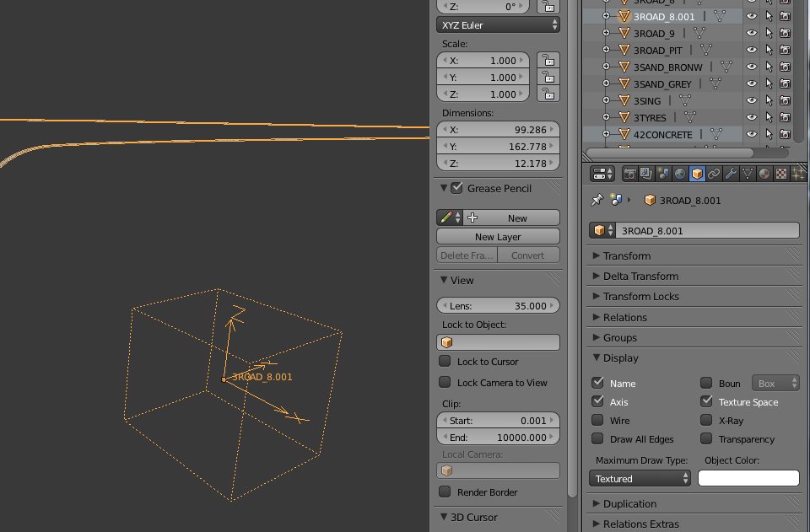Open the Scene properties tab

click(663, 174)
